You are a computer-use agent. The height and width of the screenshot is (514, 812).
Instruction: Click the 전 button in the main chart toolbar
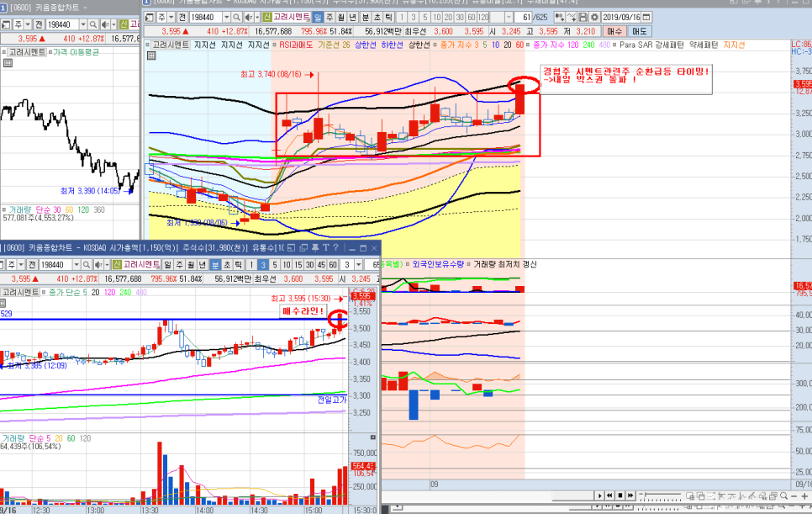182,17
